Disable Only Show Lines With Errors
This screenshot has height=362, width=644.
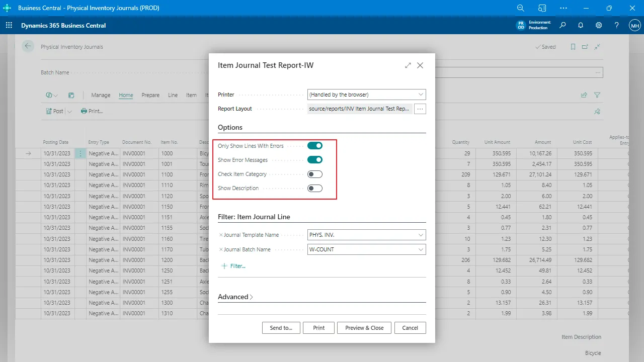pyautogui.click(x=315, y=146)
